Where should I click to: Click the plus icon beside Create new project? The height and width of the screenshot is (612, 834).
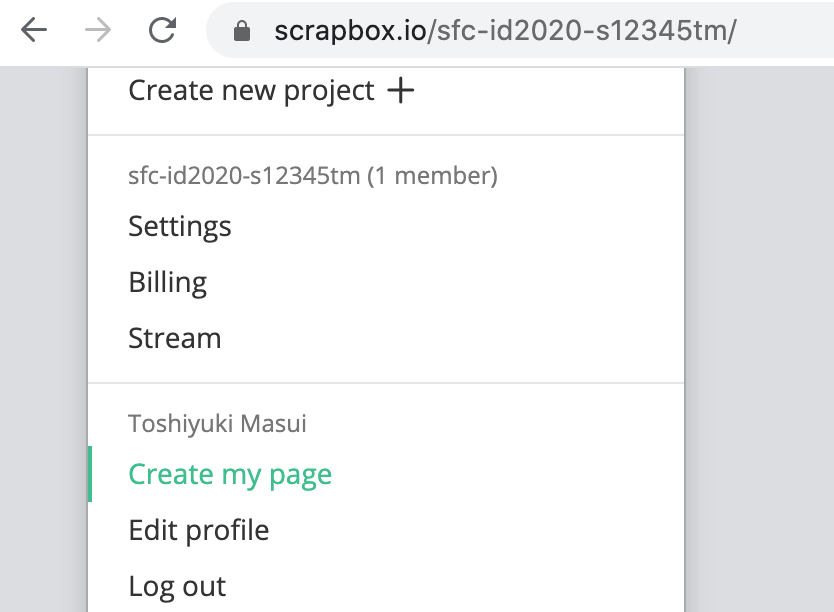click(x=401, y=91)
